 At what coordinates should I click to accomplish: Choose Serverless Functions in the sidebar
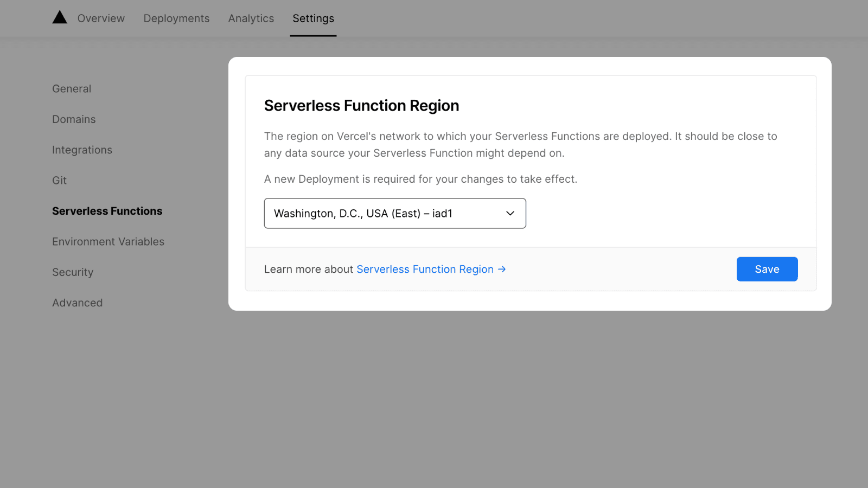(x=107, y=211)
